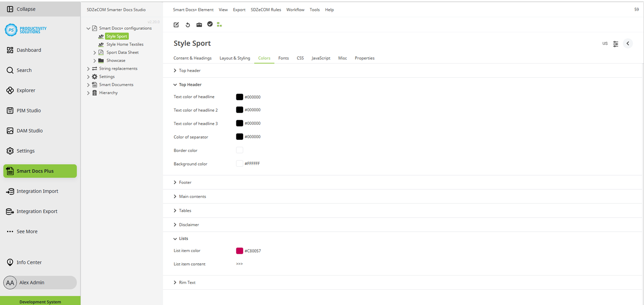
Task: Click the Style Home Textiles style icon
Action: coord(101,44)
